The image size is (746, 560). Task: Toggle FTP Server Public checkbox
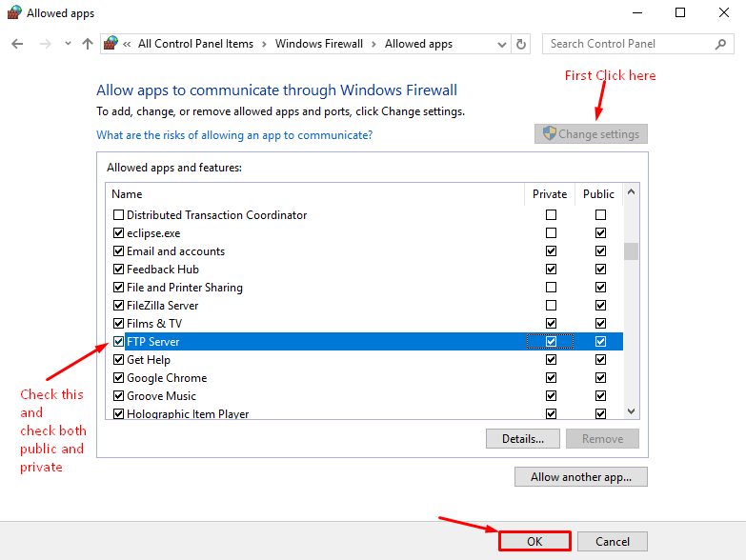pyautogui.click(x=600, y=341)
